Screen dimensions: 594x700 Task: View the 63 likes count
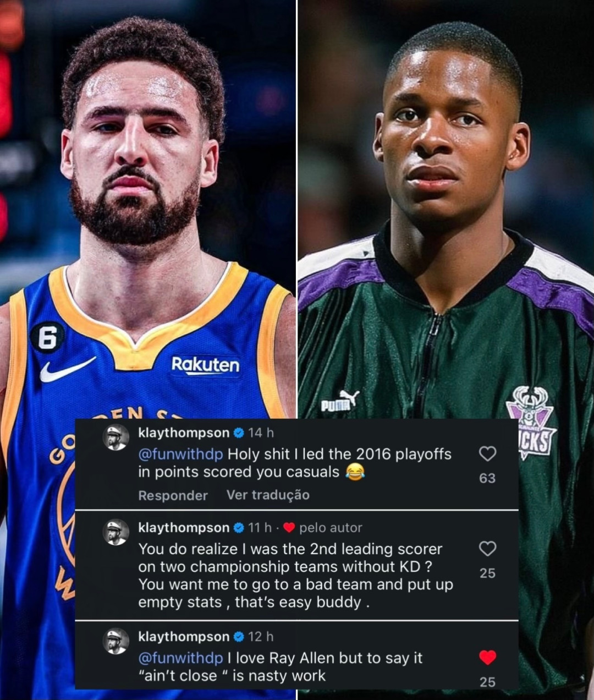pos(487,478)
